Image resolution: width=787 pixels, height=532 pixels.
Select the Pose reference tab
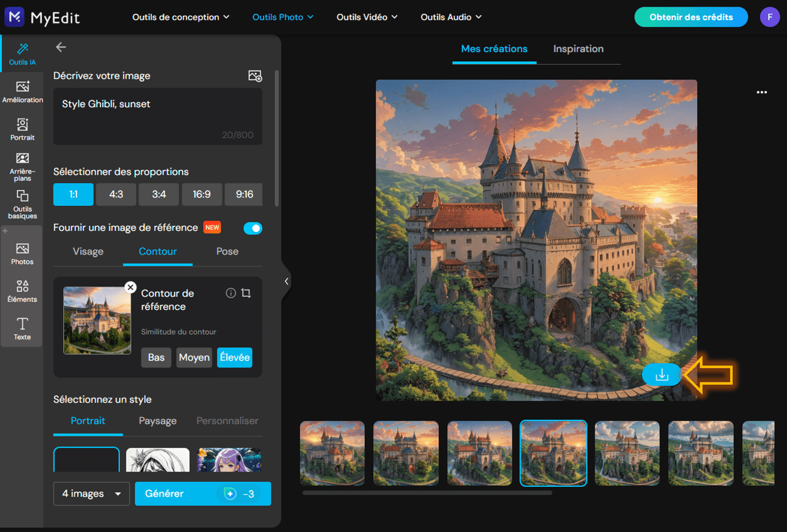pos(227,252)
